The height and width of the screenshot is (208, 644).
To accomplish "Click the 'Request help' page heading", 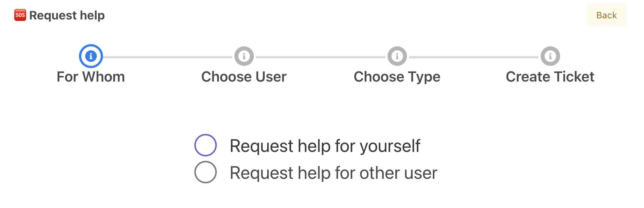I will pos(67,15).
